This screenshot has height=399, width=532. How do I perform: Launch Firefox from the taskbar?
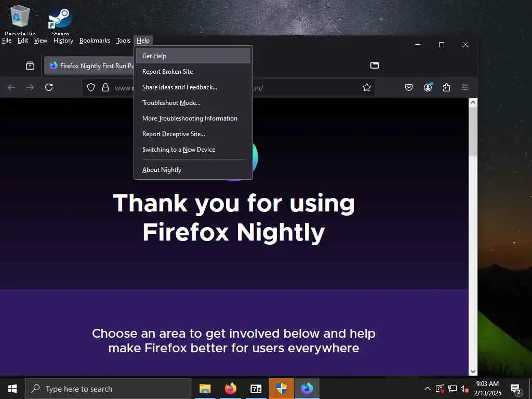pyautogui.click(x=230, y=389)
